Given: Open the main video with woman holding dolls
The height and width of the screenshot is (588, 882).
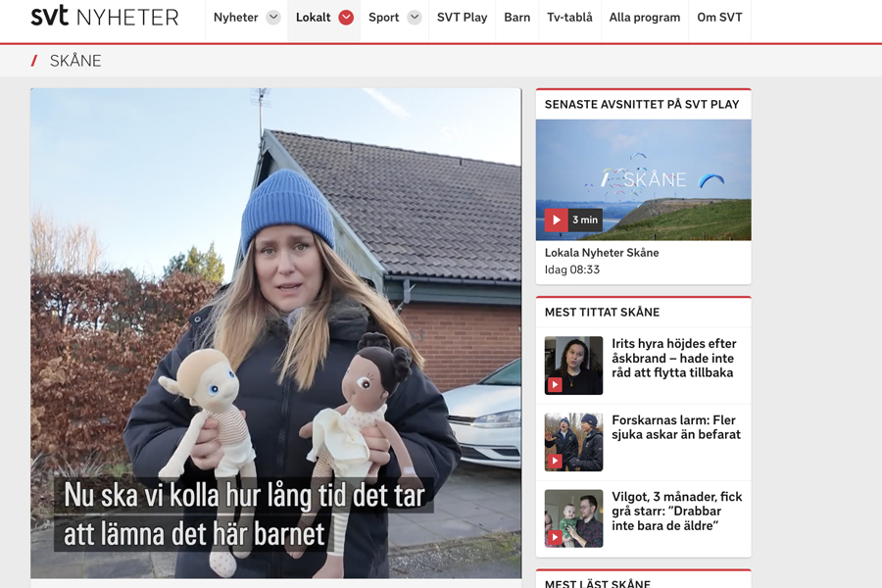Looking at the screenshot, I should pyautogui.click(x=276, y=333).
